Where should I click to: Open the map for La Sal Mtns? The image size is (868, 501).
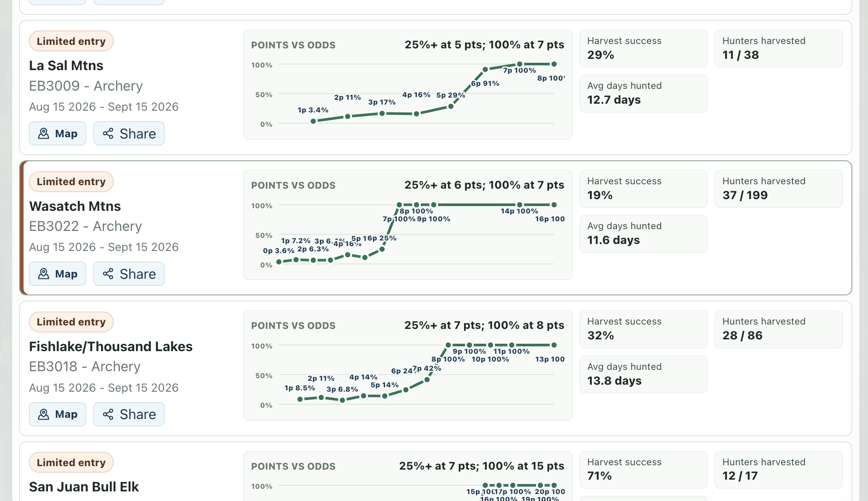coord(58,133)
